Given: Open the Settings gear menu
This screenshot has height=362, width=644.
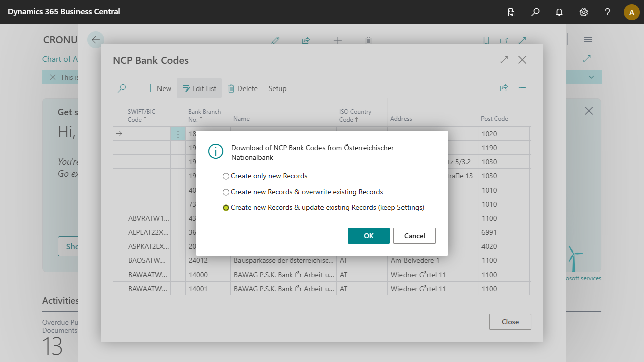Looking at the screenshot, I should 584,12.
